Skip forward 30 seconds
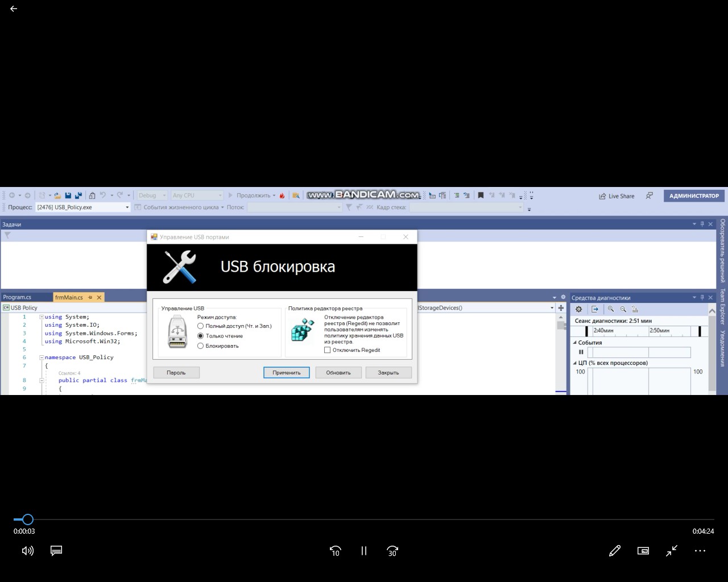The image size is (728, 582). 392,551
